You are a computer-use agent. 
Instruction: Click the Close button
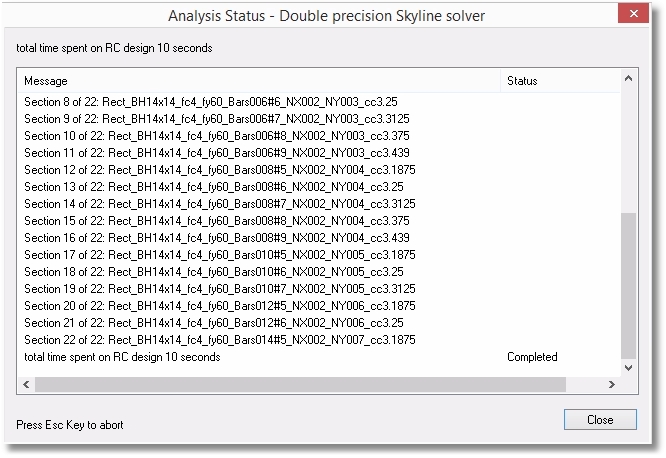tap(599, 420)
